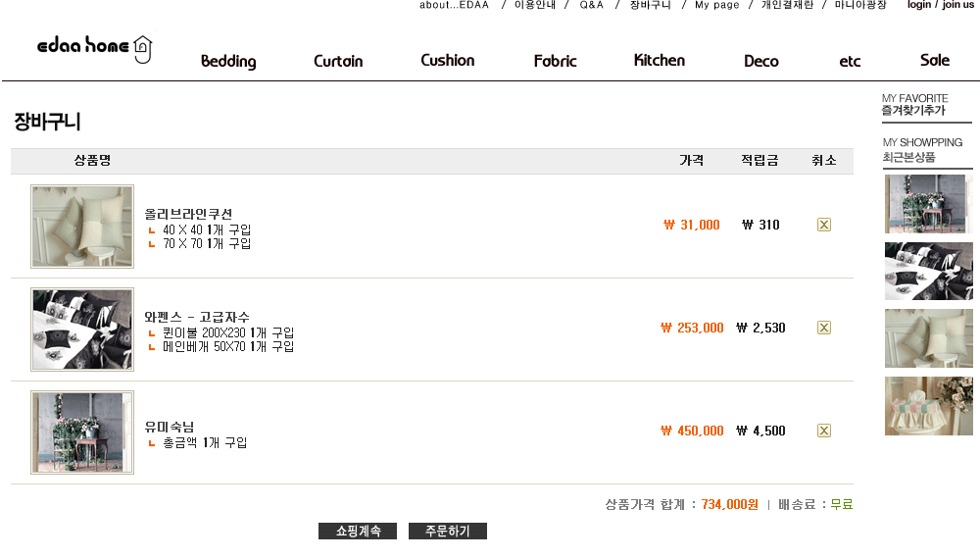Click the 올리브라인쿠션 product thumbnail in cart
Viewport: 980px width, 559px height.
click(x=82, y=227)
